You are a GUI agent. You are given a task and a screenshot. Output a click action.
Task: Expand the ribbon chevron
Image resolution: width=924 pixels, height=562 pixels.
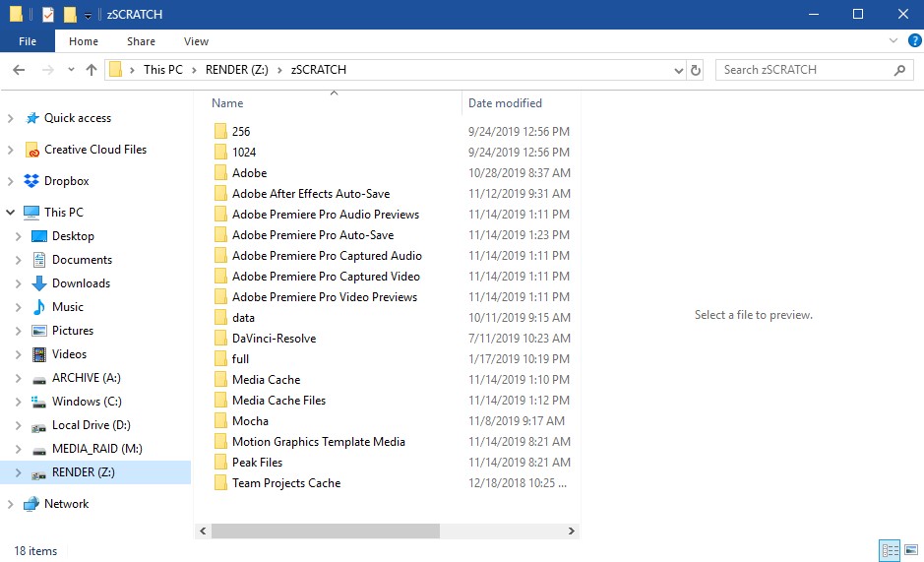click(x=893, y=40)
